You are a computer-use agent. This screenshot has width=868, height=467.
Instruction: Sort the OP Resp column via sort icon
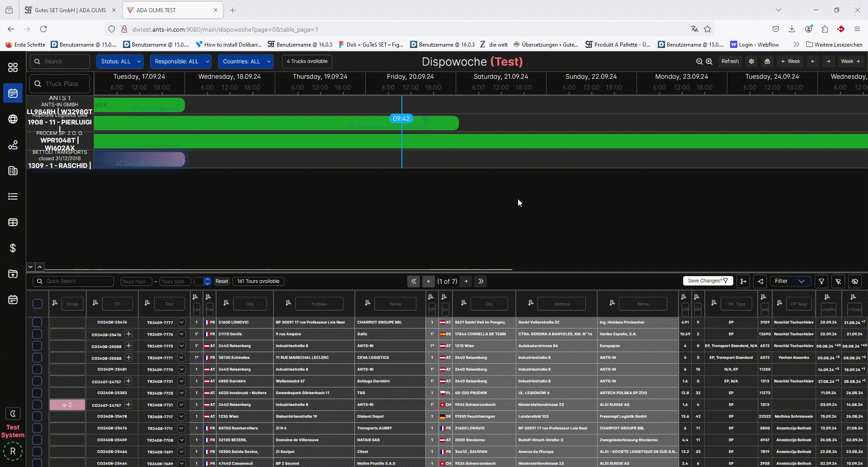pos(779,303)
